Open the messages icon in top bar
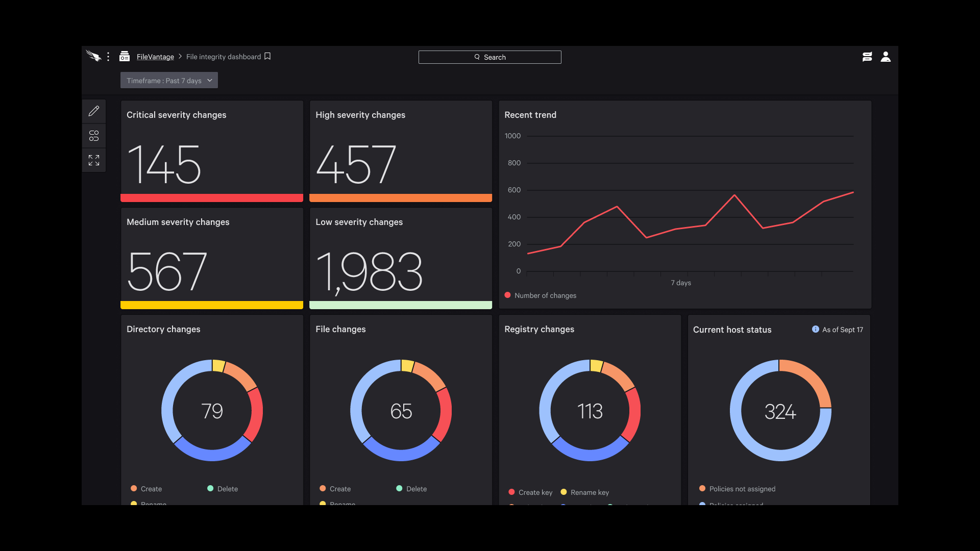 [867, 57]
